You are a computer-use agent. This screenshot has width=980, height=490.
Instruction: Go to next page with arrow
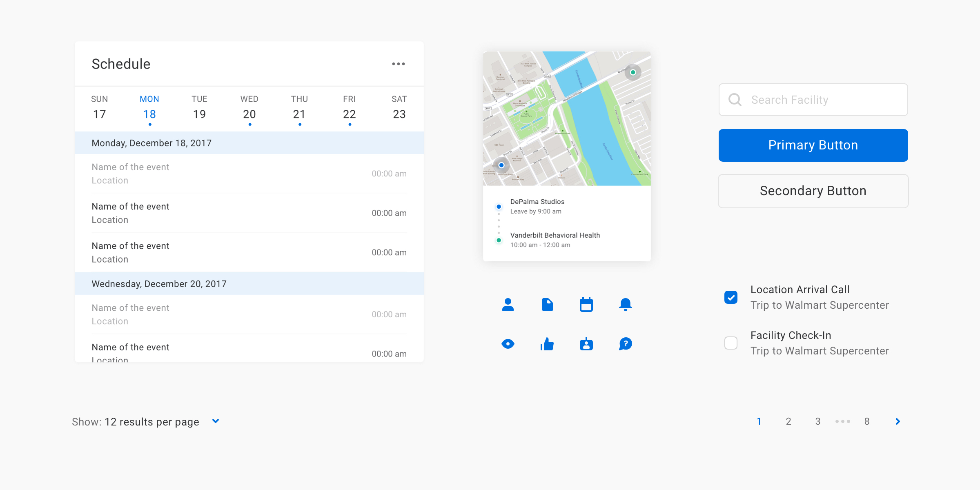click(898, 421)
